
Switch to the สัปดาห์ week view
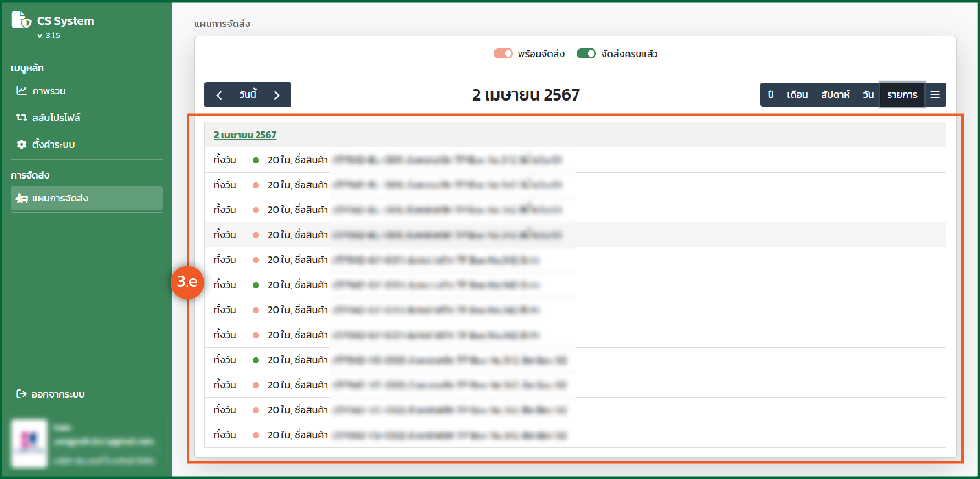point(835,94)
